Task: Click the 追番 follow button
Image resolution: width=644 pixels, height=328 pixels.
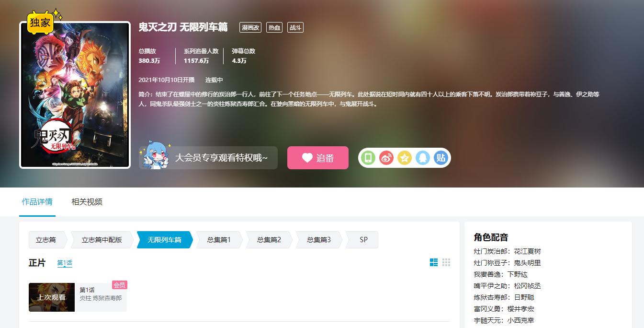Action: [318, 158]
